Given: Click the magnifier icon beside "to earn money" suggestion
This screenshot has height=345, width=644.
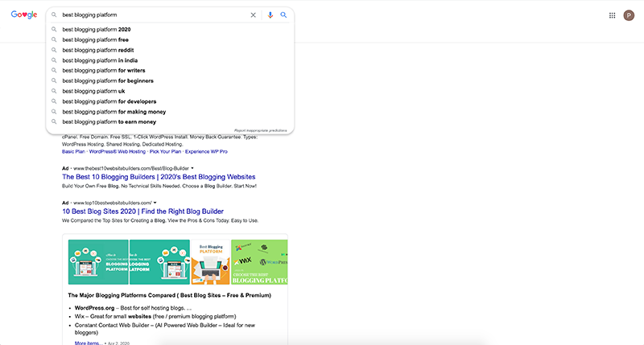Looking at the screenshot, I should click(54, 122).
